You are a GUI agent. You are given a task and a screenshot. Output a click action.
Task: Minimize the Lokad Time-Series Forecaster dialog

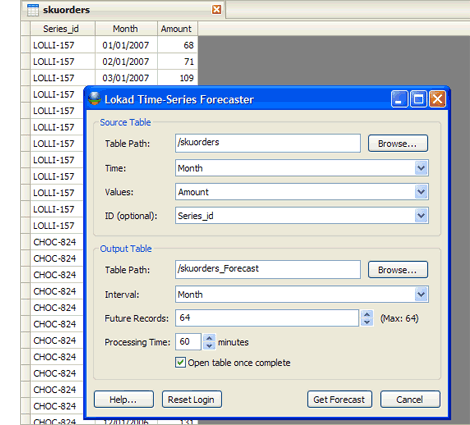pos(399,99)
